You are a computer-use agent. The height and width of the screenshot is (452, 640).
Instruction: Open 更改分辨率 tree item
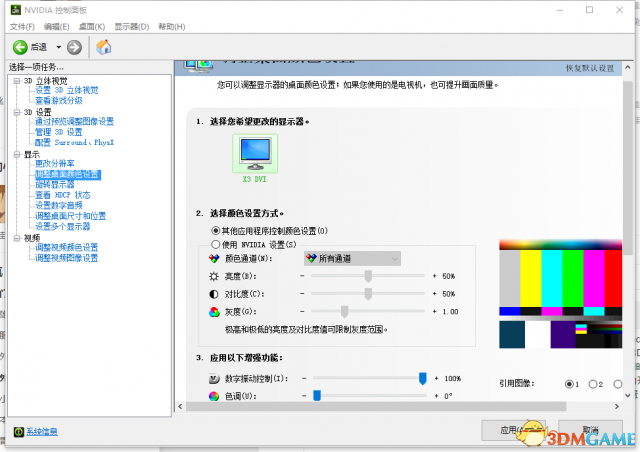(55, 163)
